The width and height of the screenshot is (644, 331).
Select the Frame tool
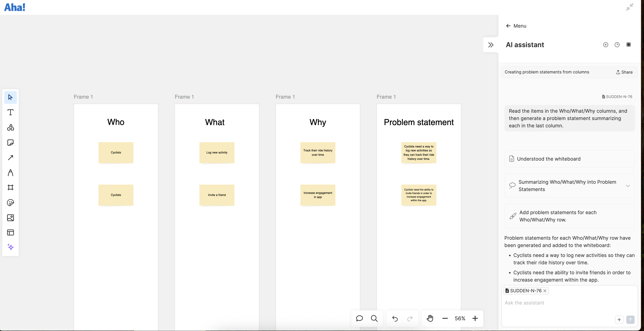coord(10,187)
